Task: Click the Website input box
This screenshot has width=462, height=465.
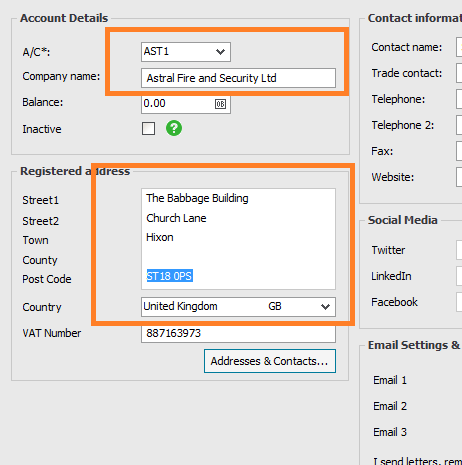Action: click(x=459, y=177)
